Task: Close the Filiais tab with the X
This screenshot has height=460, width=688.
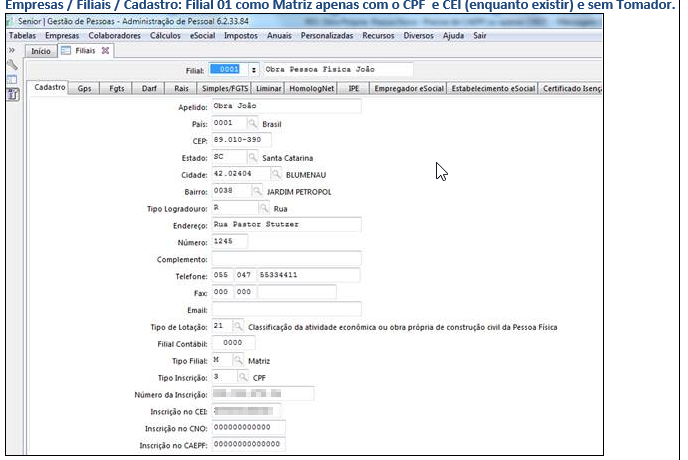Action: coord(106,50)
